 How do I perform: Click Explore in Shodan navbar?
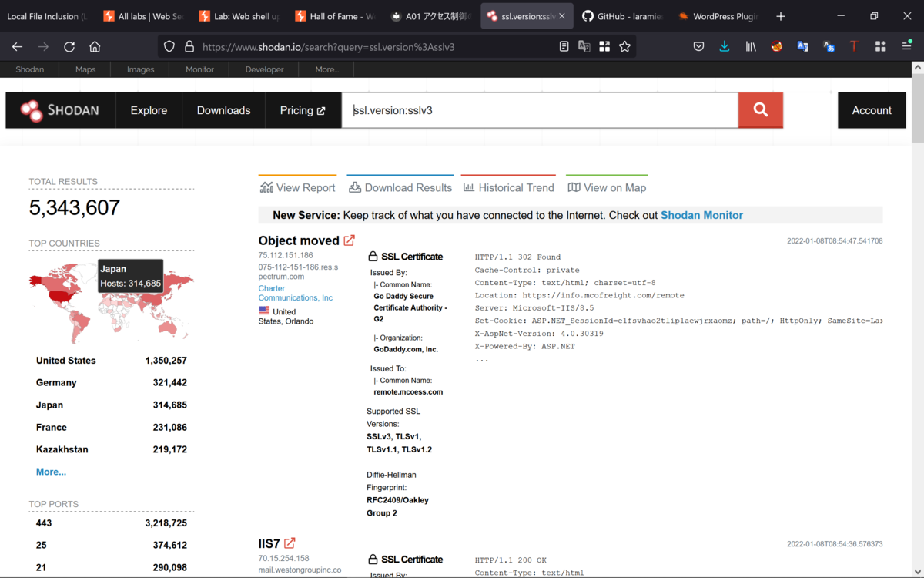pos(149,110)
